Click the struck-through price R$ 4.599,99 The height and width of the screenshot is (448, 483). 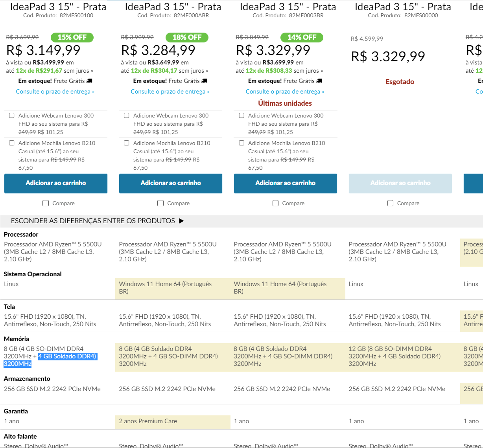(367, 39)
